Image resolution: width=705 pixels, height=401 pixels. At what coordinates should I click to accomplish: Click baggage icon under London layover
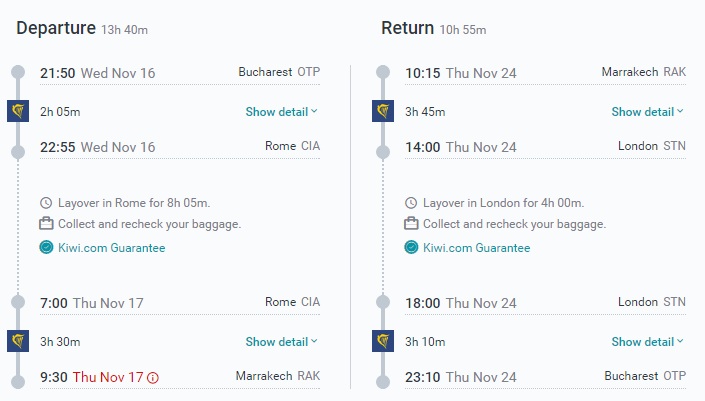click(x=412, y=224)
